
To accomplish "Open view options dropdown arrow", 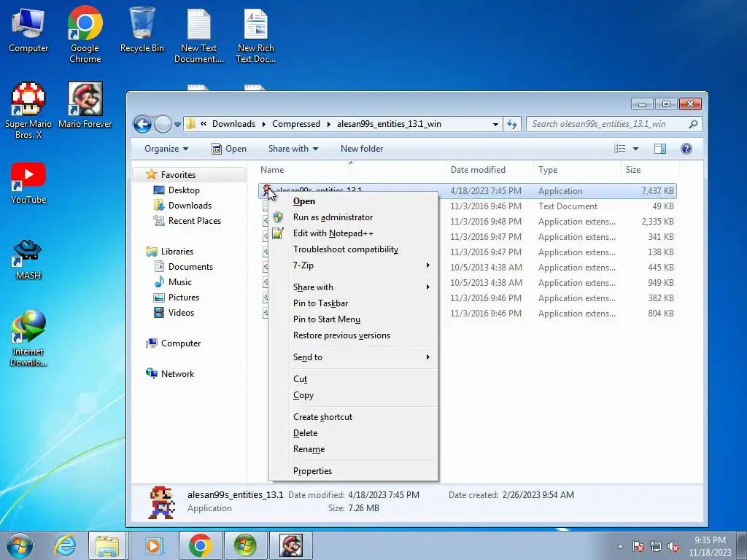I will point(635,149).
